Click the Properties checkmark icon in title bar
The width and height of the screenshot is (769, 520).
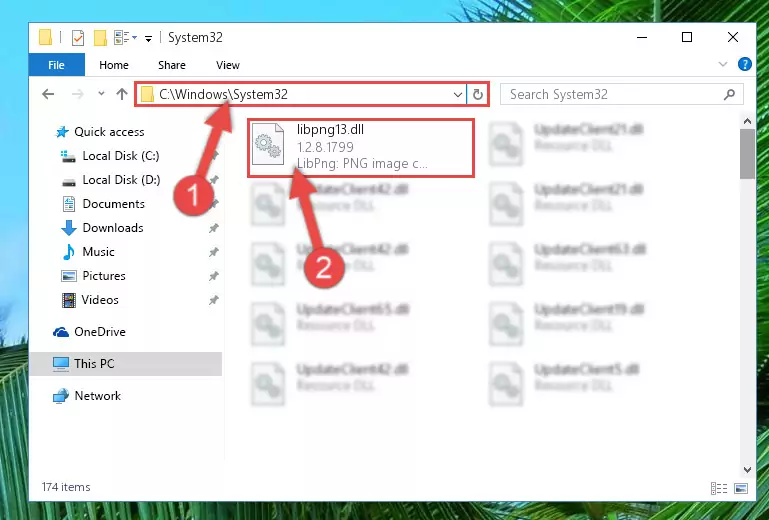pyautogui.click(x=77, y=38)
